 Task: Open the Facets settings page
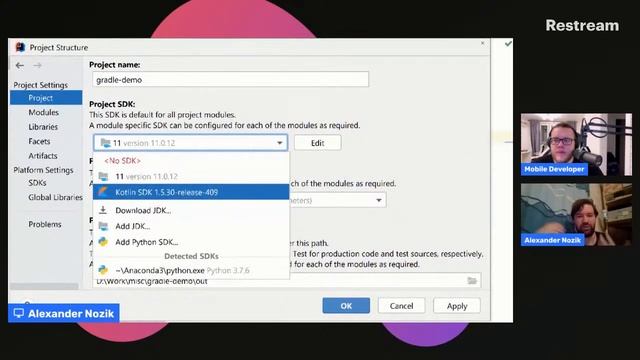point(39,141)
